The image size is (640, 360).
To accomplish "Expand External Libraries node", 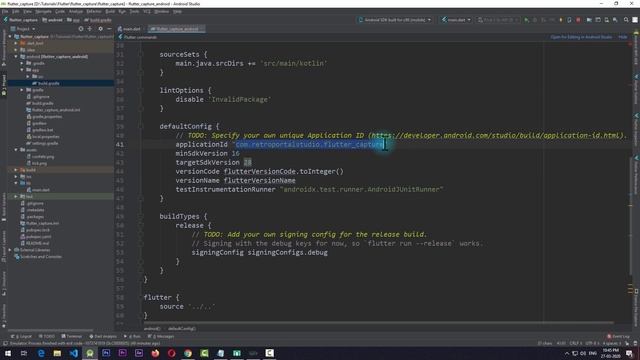I will tap(10, 250).
